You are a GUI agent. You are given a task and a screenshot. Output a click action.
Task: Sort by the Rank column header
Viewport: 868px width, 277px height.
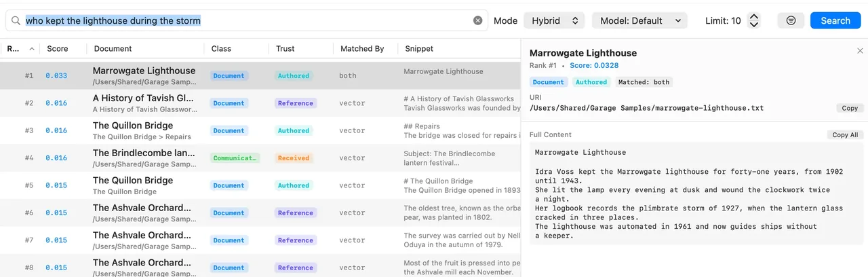[20, 48]
